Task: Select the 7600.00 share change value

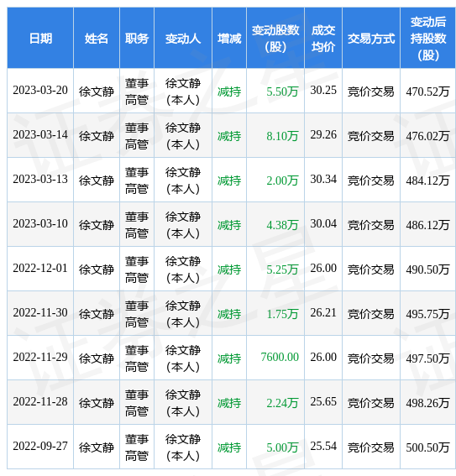Action: click(x=280, y=357)
